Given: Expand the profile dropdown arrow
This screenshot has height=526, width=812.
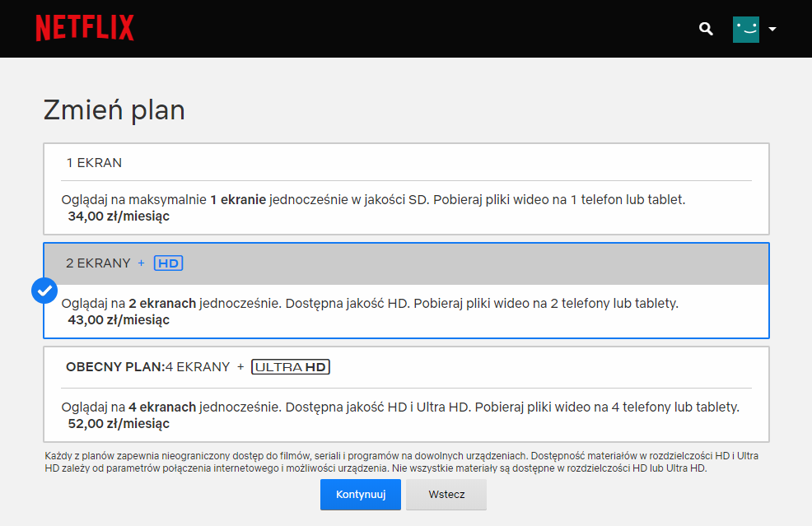Looking at the screenshot, I should click(x=772, y=30).
